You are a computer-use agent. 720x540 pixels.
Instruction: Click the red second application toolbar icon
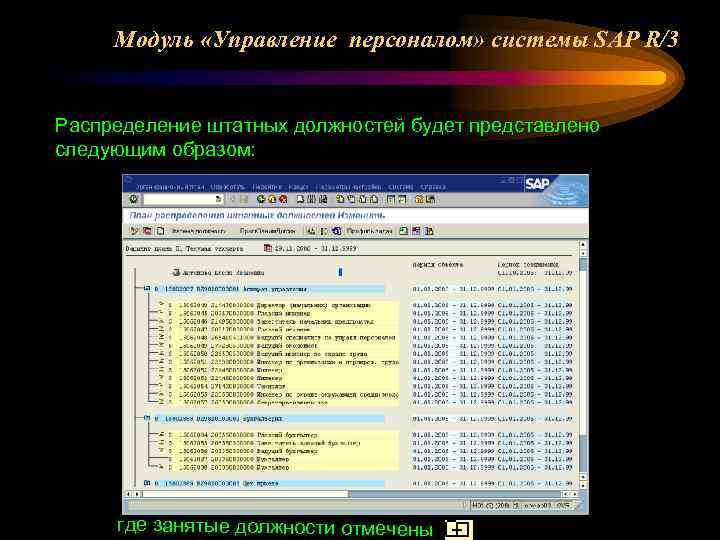[x=147, y=231]
